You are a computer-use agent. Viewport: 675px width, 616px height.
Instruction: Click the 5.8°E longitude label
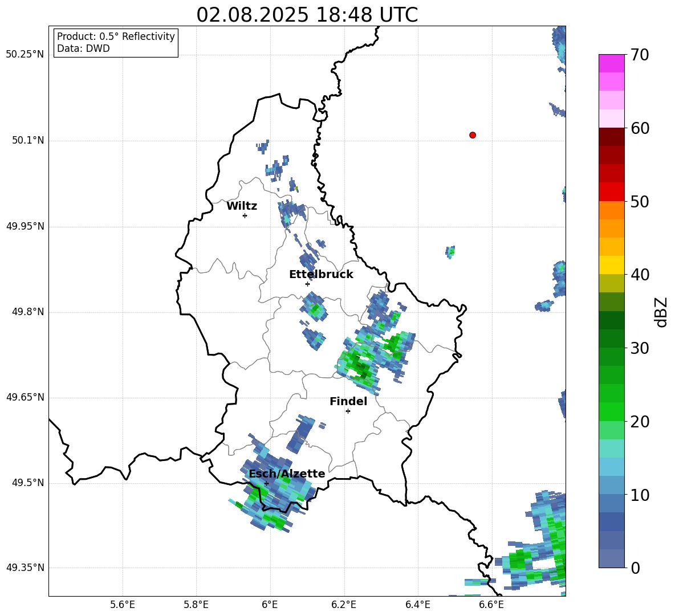[196, 605]
